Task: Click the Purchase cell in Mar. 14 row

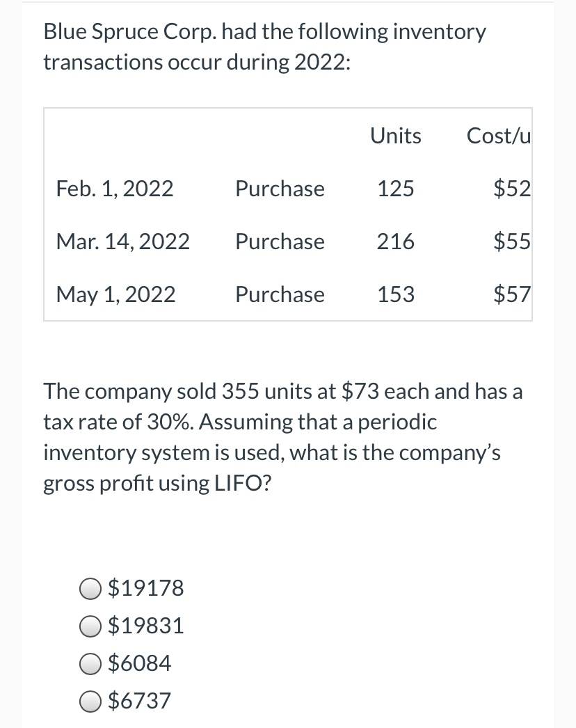Action: (280, 242)
